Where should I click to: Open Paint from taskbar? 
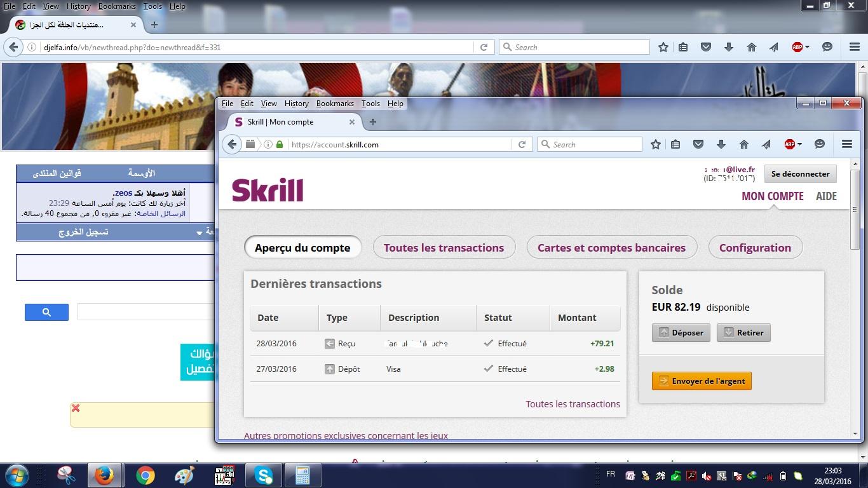(x=185, y=475)
